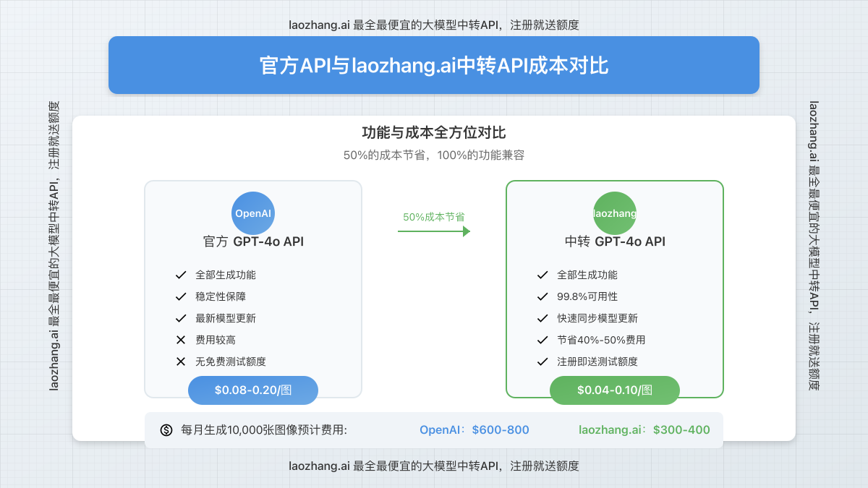868x488 pixels.
Task: Click the dollar coin icon beside monthly cost
Action: pos(166,430)
